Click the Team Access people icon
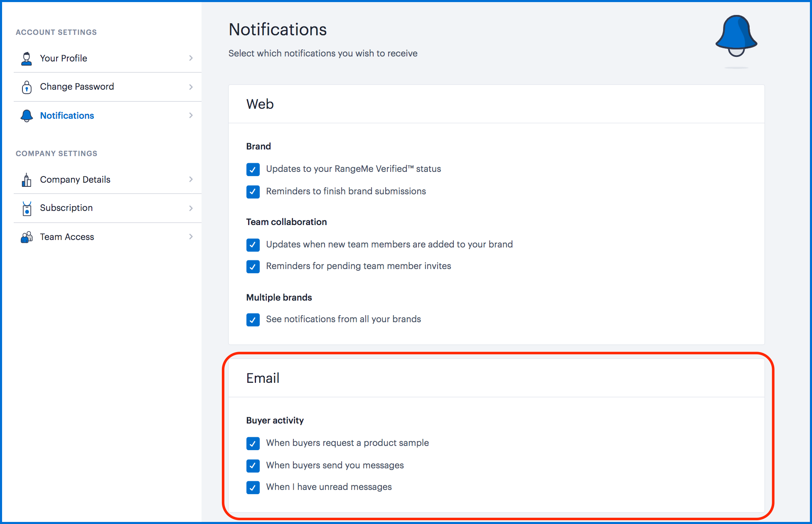The height and width of the screenshot is (524, 812). 27,237
